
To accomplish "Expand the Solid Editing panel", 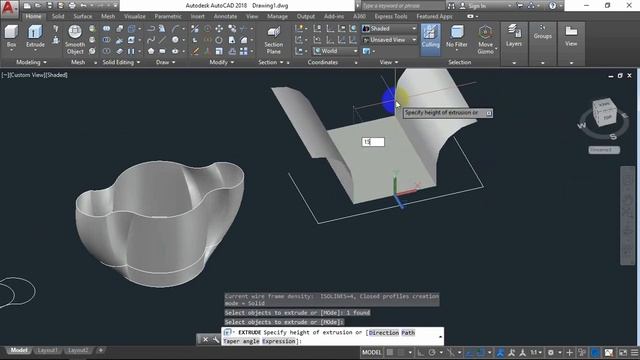I will coord(121,62).
